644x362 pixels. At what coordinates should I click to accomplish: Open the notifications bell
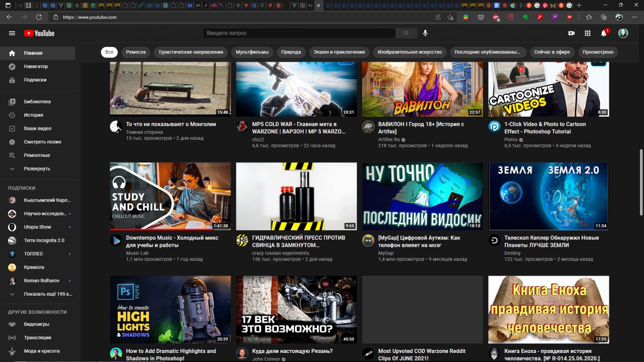(x=604, y=33)
